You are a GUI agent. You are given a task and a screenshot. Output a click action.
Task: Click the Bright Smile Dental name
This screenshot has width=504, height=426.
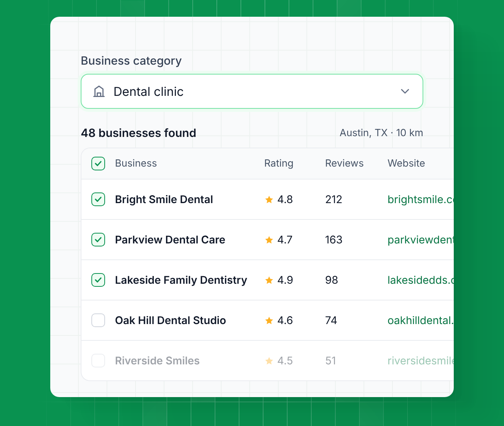pos(164,199)
